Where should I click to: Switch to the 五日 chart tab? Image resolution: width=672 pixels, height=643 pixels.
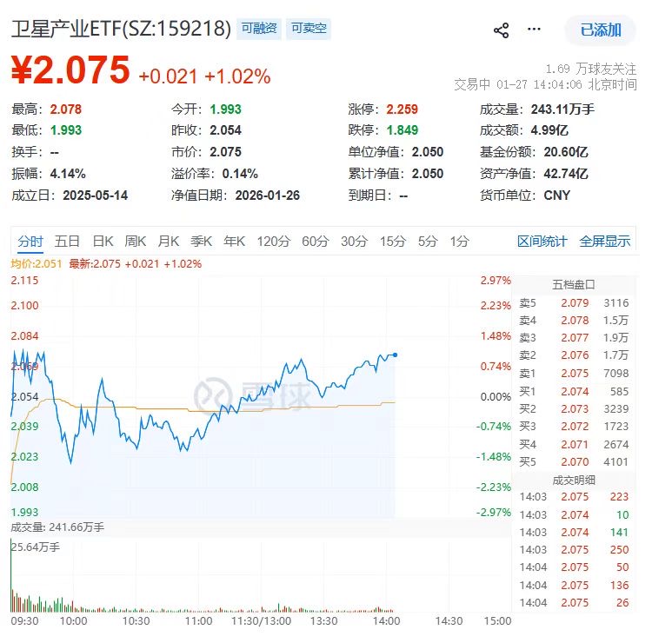tap(67, 242)
